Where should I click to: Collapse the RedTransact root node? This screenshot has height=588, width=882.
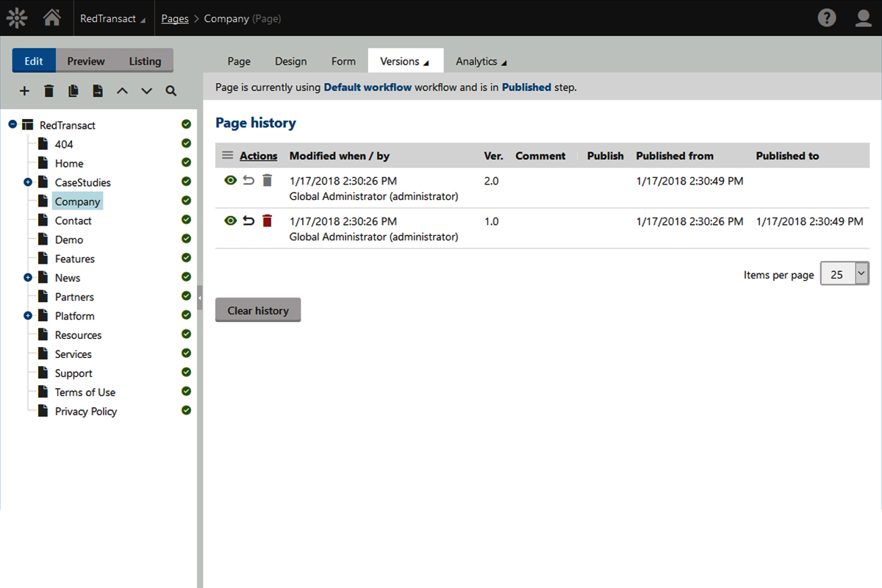click(x=12, y=125)
